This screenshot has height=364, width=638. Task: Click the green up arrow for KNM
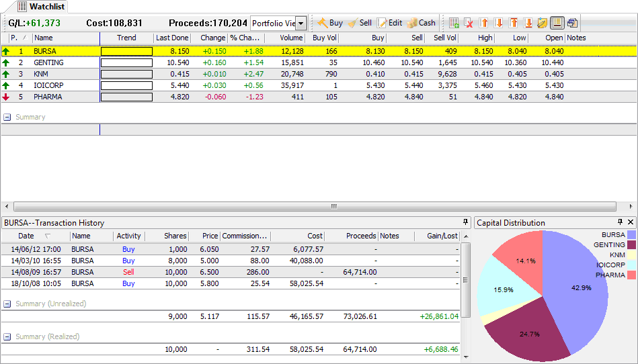(x=5, y=74)
